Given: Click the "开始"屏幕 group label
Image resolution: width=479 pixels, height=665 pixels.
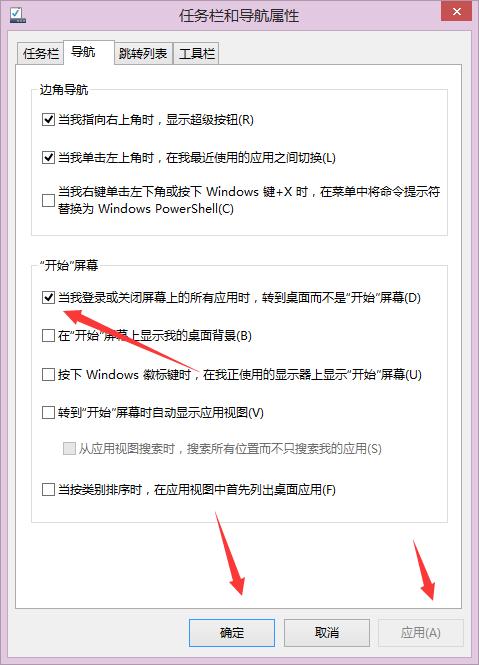Looking at the screenshot, I should click(69, 265).
